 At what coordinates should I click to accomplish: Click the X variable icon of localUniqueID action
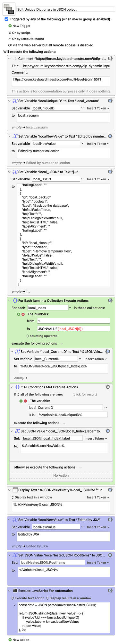click(x=15, y=101)
